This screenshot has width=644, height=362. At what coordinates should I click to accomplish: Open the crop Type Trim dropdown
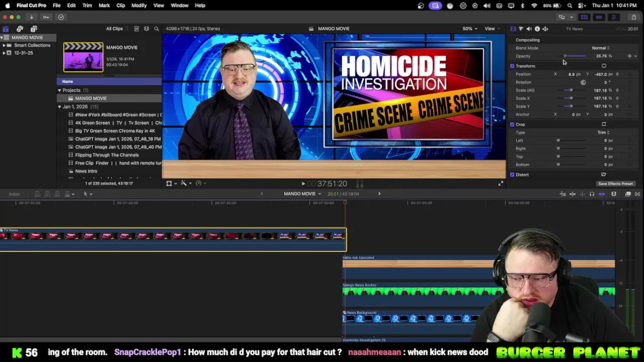pos(603,132)
